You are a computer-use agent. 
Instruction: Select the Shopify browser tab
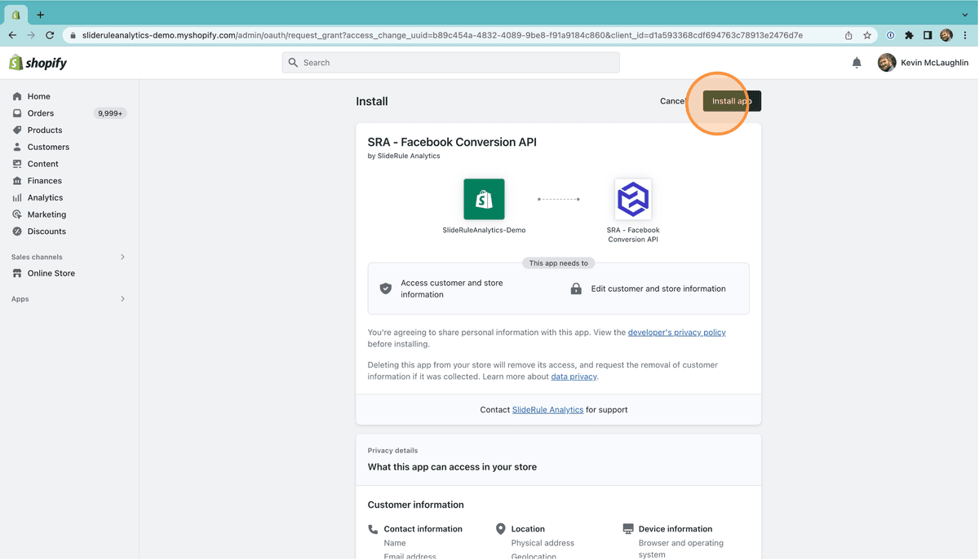16,15
